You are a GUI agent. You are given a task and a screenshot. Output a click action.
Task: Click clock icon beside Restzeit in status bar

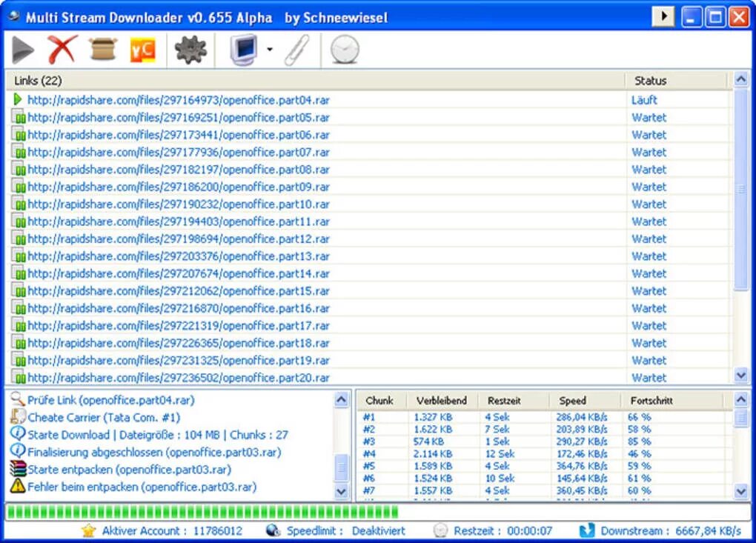(440, 530)
